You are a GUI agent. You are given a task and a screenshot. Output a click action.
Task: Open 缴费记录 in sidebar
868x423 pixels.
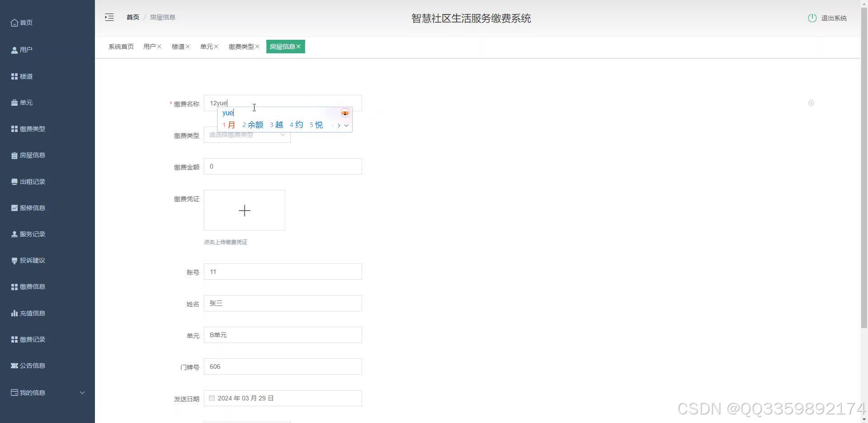(47, 339)
